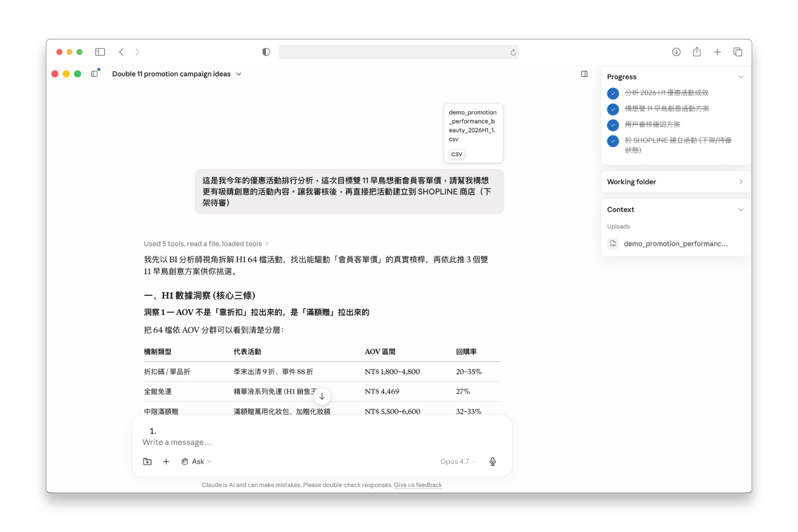This screenshot has height=532, width=798.
Task: Open the demo_promotion_performance upload file in Context
Action: tap(676, 244)
